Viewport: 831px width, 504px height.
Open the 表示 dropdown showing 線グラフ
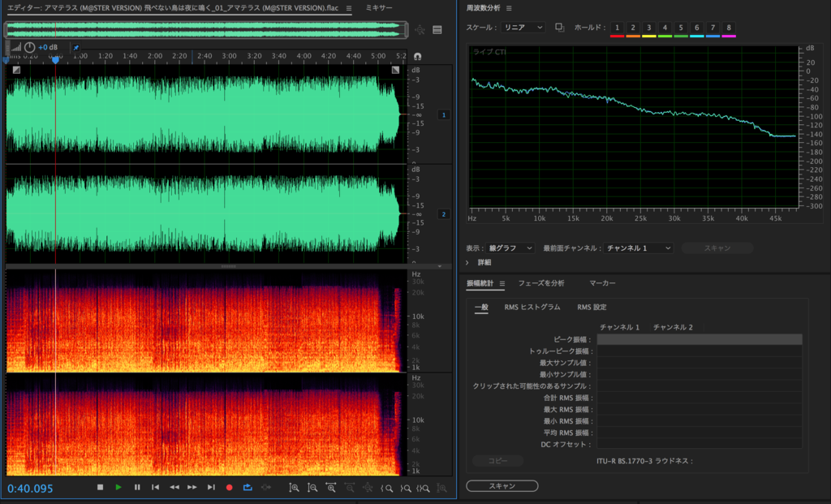click(510, 248)
